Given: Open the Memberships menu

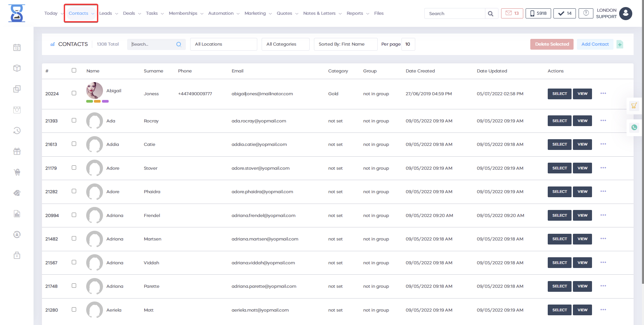Looking at the screenshot, I should 185,13.
